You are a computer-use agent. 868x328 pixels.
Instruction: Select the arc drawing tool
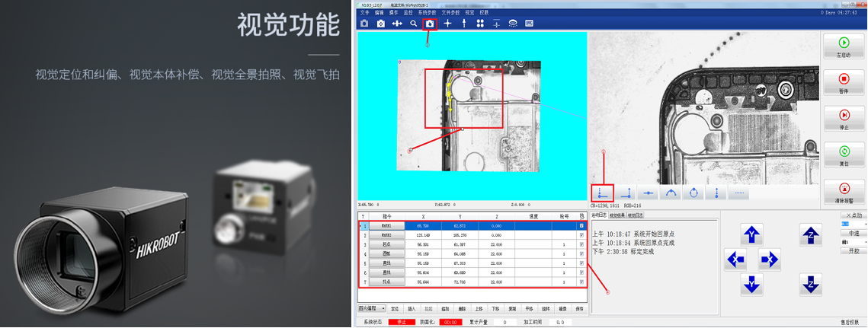(x=671, y=193)
